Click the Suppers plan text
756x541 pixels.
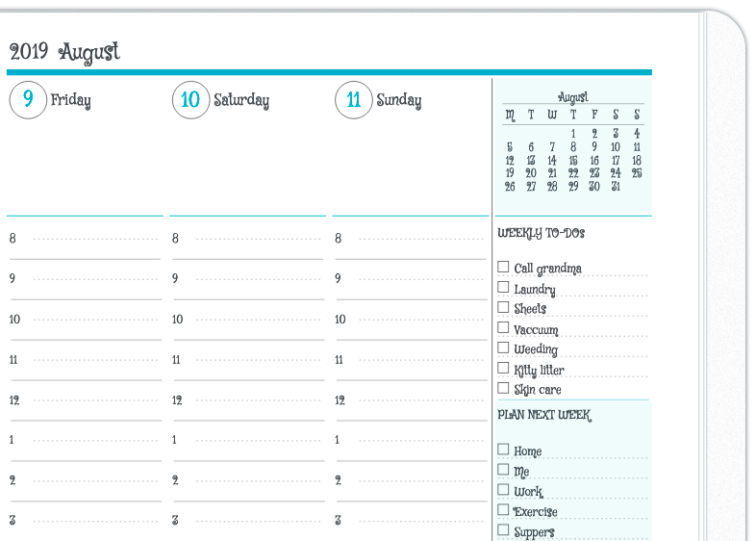(x=534, y=532)
